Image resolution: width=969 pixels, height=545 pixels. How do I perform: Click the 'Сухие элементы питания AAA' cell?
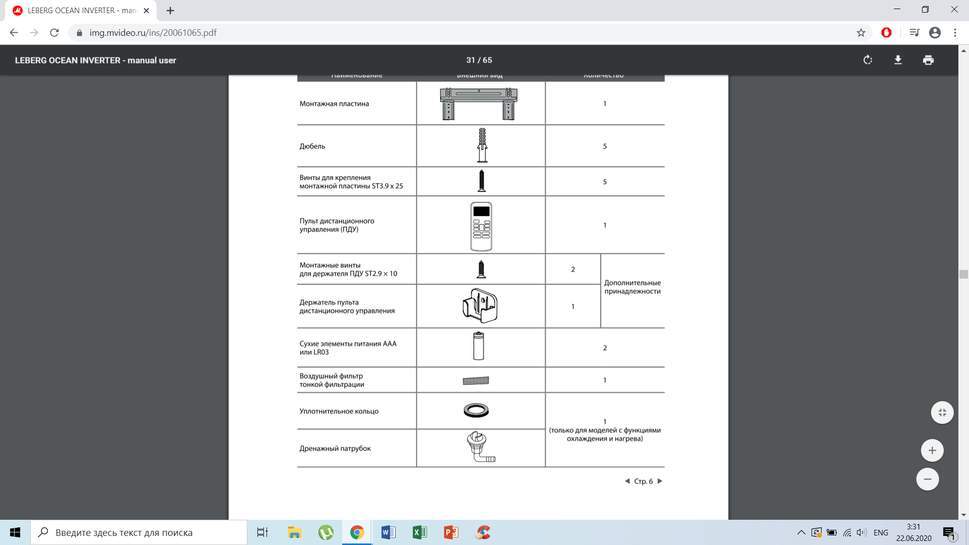point(357,347)
